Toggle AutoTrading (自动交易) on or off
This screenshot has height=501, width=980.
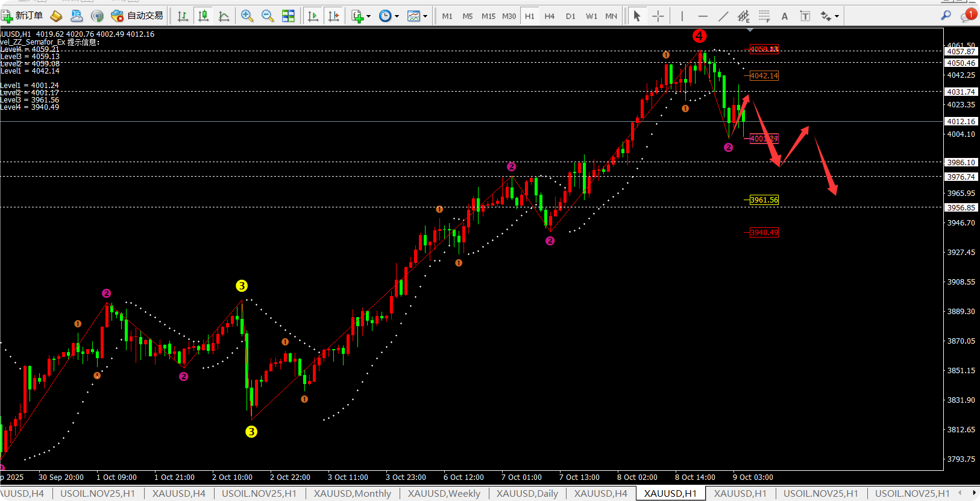(x=137, y=16)
